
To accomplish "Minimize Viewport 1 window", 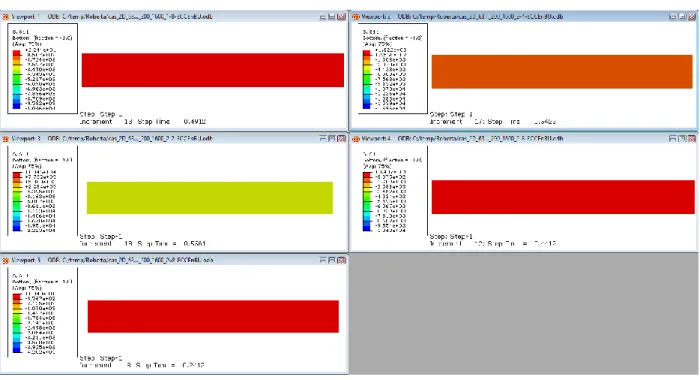I will point(322,17).
